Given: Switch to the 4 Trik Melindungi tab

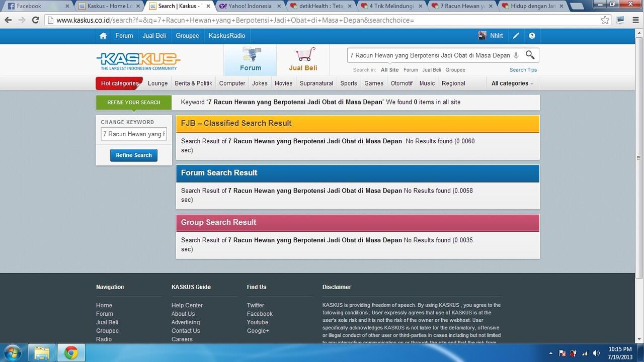Looking at the screenshot, I should 391,6.
